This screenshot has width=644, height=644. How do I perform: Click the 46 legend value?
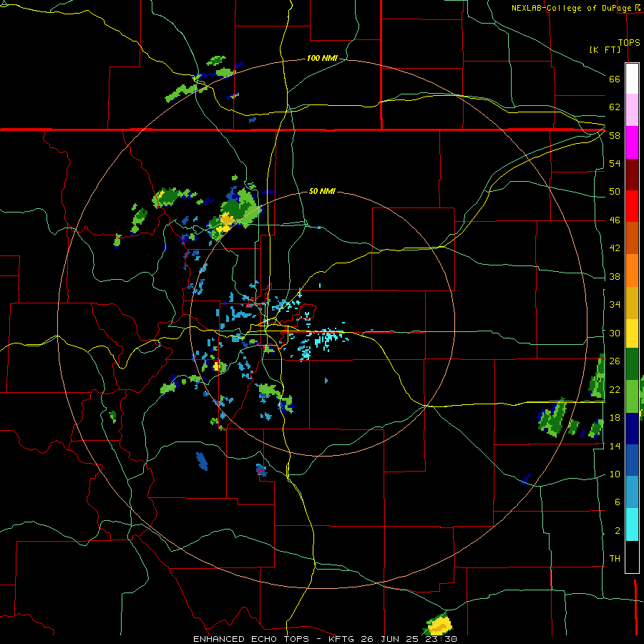(615, 220)
